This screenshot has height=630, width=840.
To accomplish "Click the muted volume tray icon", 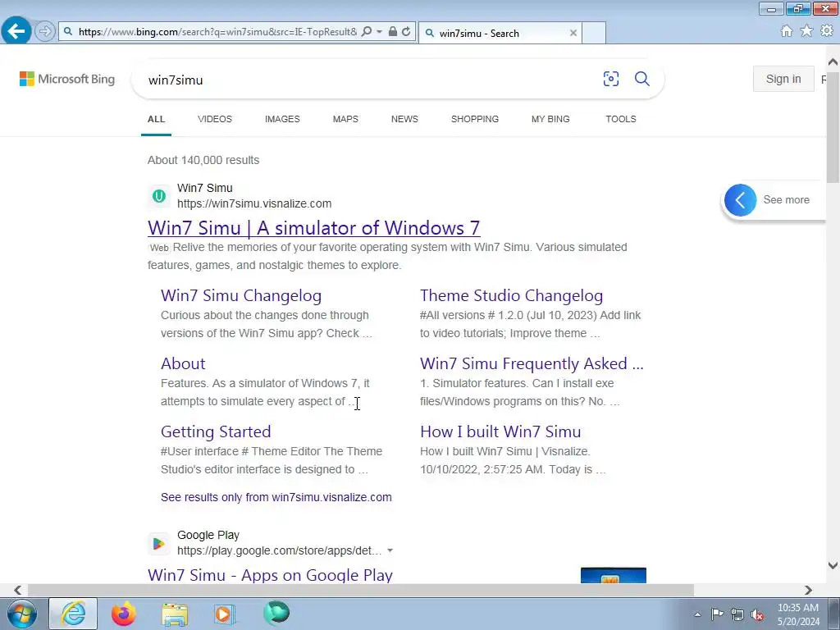I will (x=757, y=614).
